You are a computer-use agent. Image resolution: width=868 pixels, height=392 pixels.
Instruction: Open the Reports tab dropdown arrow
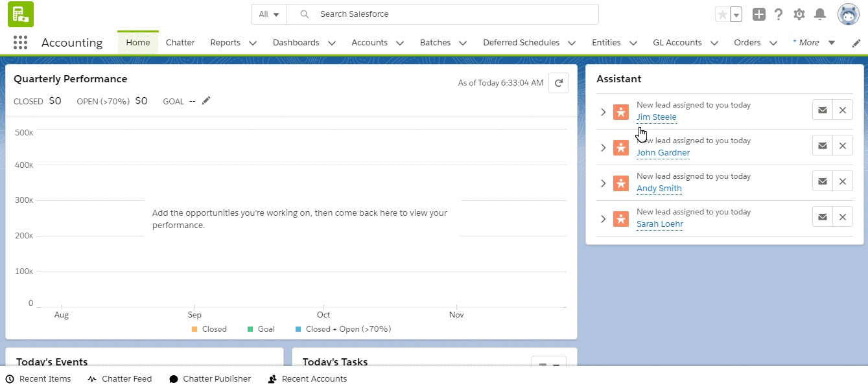253,43
